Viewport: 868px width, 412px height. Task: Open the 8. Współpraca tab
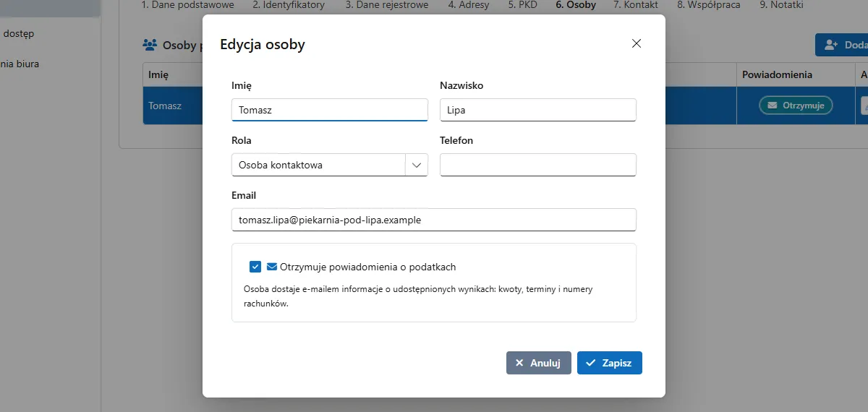coord(710,5)
